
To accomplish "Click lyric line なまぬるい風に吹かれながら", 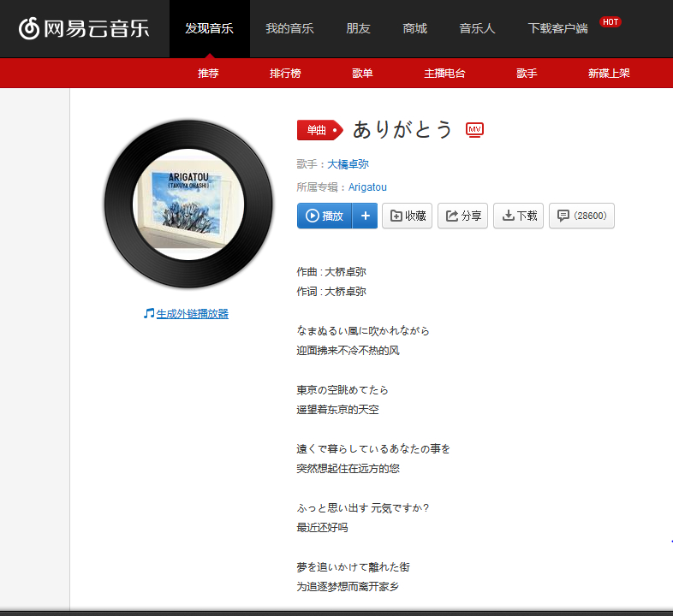I will pyautogui.click(x=363, y=331).
